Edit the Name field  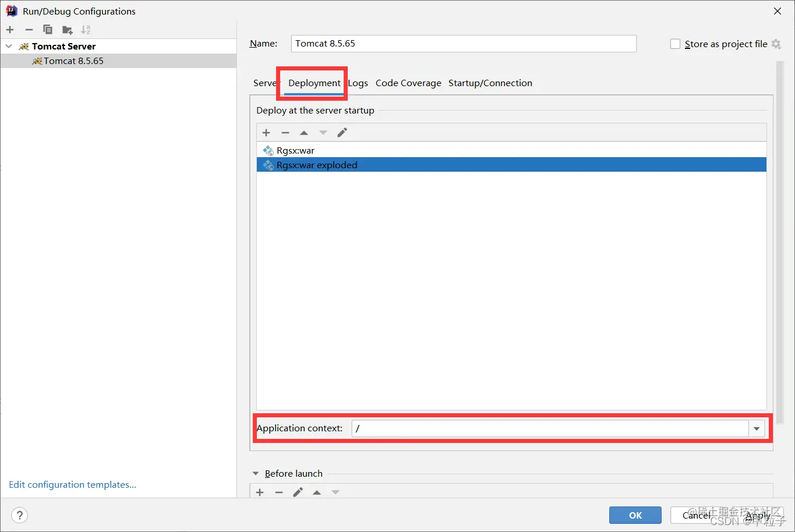point(464,44)
